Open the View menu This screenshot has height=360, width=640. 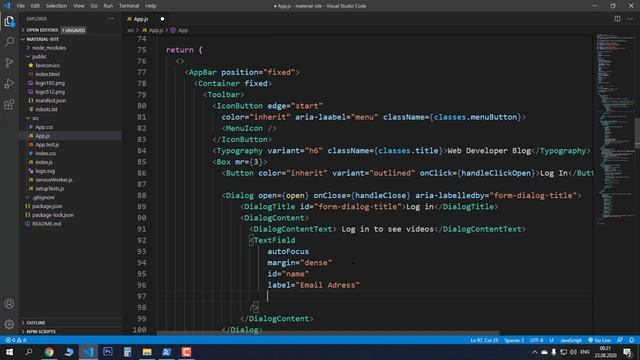tap(78, 6)
